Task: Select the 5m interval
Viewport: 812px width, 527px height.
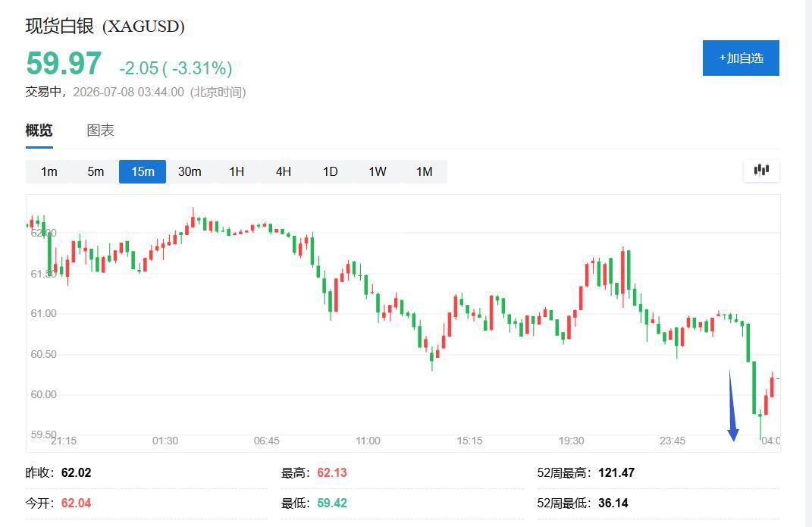Action: pyautogui.click(x=96, y=172)
